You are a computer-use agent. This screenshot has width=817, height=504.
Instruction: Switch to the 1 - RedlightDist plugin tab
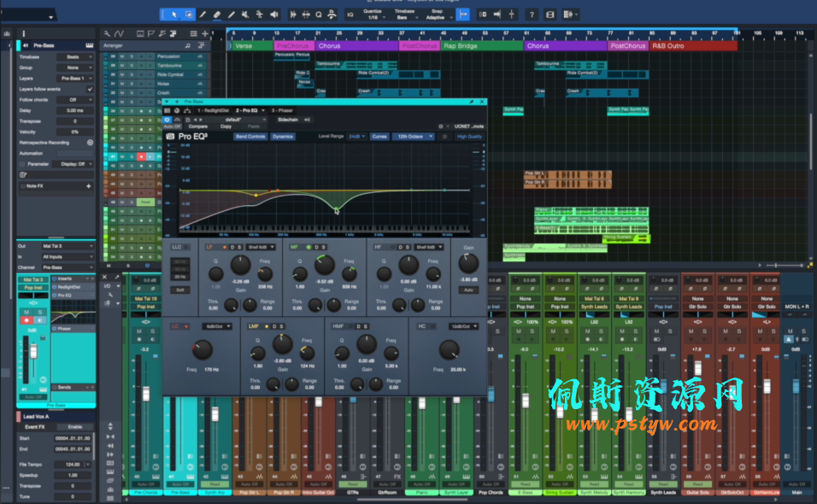coord(213,110)
